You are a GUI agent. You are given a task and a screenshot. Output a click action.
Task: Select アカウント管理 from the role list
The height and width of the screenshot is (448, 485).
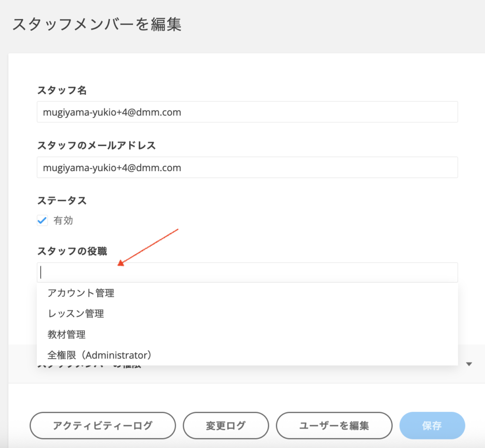click(81, 293)
